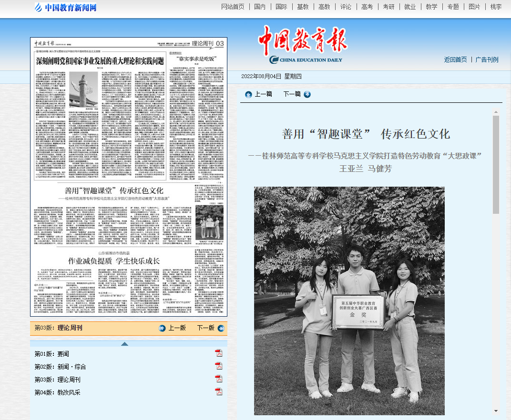Image resolution: width=511 pixels, height=420 pixels.
Task: Go to the 考研 section
Action: tap(388, 7)
